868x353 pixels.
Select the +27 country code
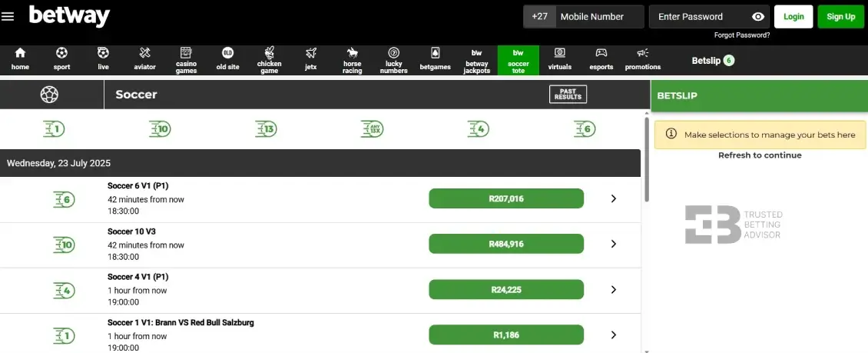(x=539, y=17)
